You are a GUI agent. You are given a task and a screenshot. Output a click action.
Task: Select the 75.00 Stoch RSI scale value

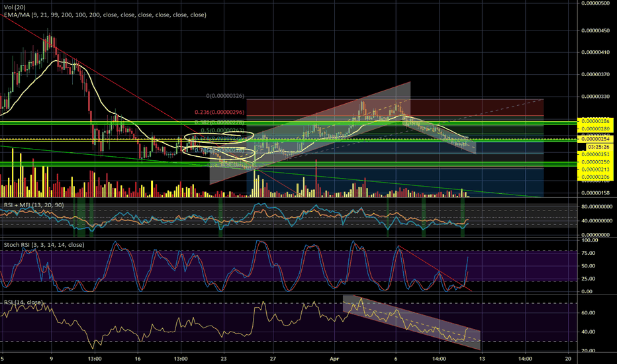[587, 253]
